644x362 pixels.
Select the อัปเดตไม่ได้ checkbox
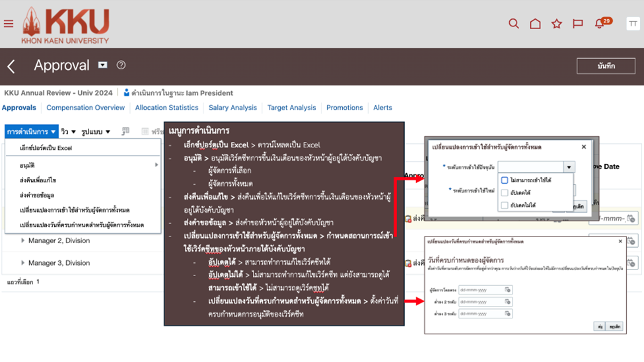(x=505, y=205)
